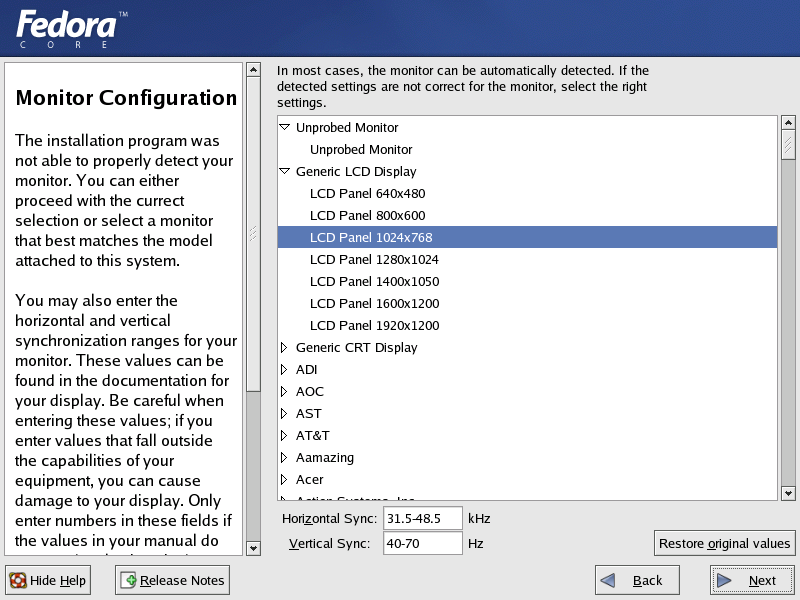This screenshot has height=600, width=800.
Task: Expand the Acer manufacturer entry
Action: coord(284,479)
